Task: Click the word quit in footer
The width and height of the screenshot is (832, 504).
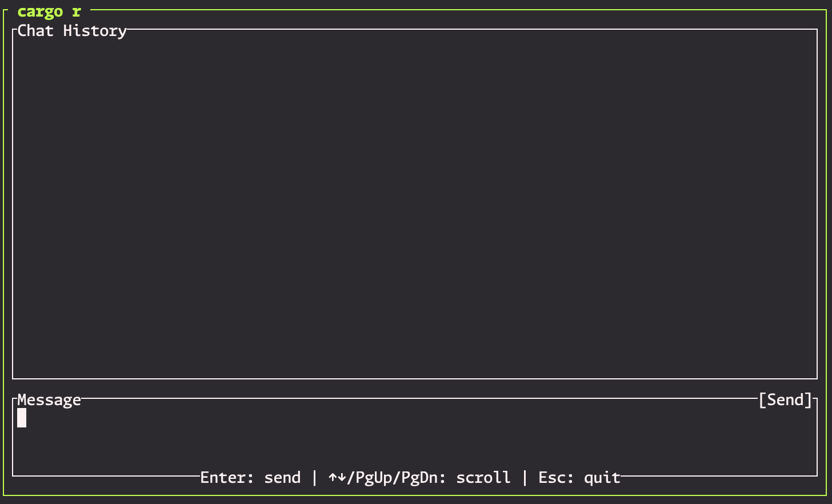Action: pyautogui.click(x=602, y=478)
